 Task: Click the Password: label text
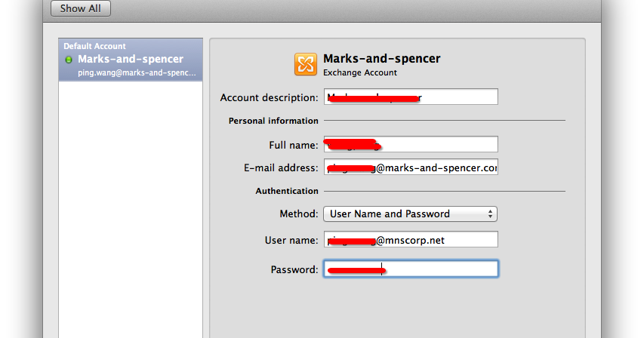(x=294, y=269)
